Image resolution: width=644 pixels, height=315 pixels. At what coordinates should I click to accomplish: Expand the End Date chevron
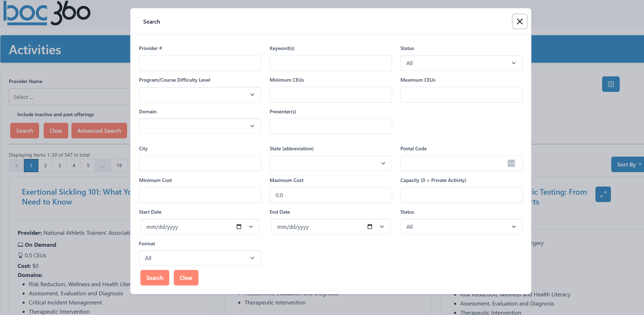tap(382, 227)
